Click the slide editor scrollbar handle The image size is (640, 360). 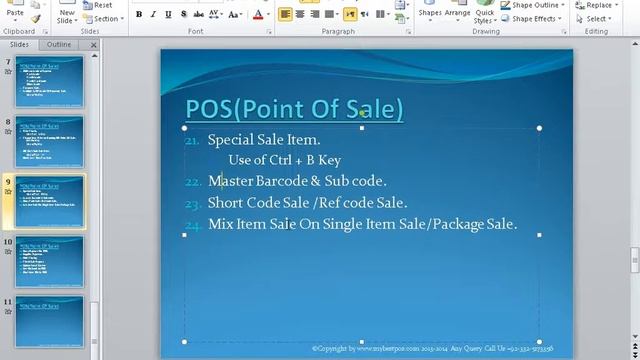(x=635, y=260)
